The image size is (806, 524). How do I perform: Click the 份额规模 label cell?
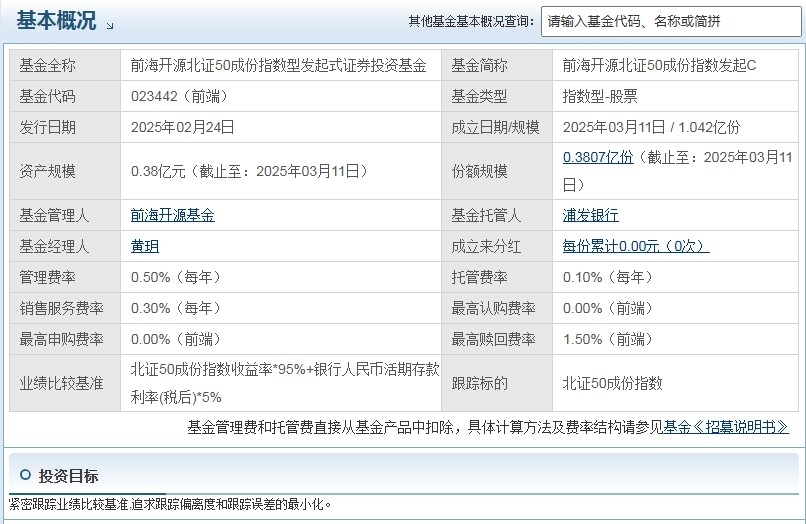[x=497, y=171]
